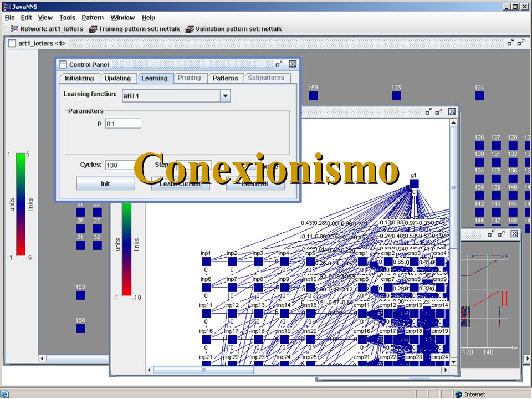The width and height of the screenshot is (532, 399).
Task: Switch to the Updating tab
Action: [117, 78]
